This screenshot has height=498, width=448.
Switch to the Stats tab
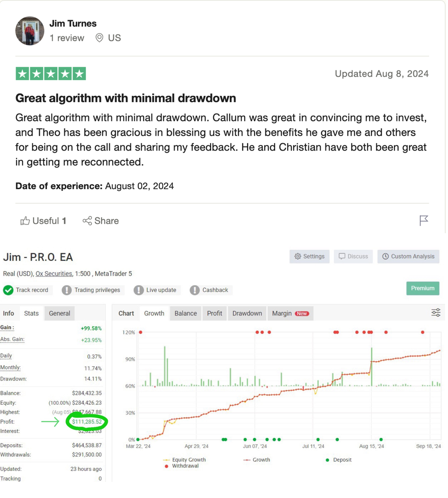[x=31, y=313]
